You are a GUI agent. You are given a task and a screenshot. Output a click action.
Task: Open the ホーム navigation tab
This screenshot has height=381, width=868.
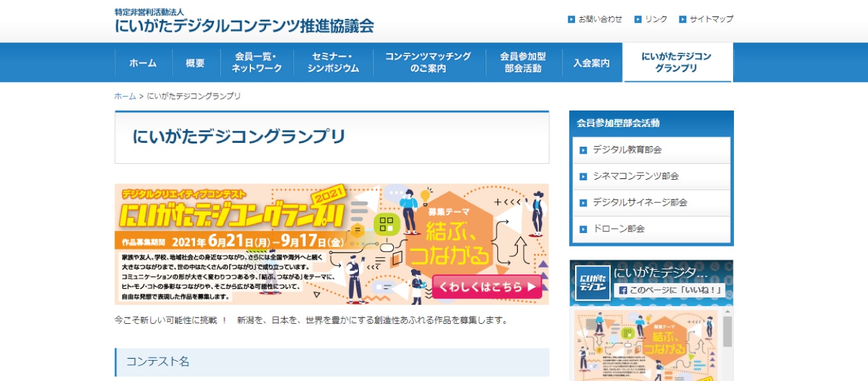[x=143, y=63]
